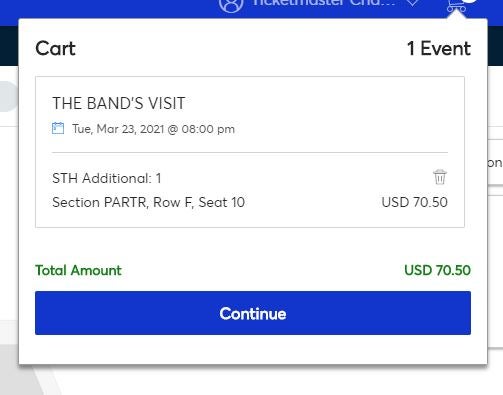Click the 1 Event count label
Image resolution: width=503 pixels, height=395 pixels.
click(439, 49)
